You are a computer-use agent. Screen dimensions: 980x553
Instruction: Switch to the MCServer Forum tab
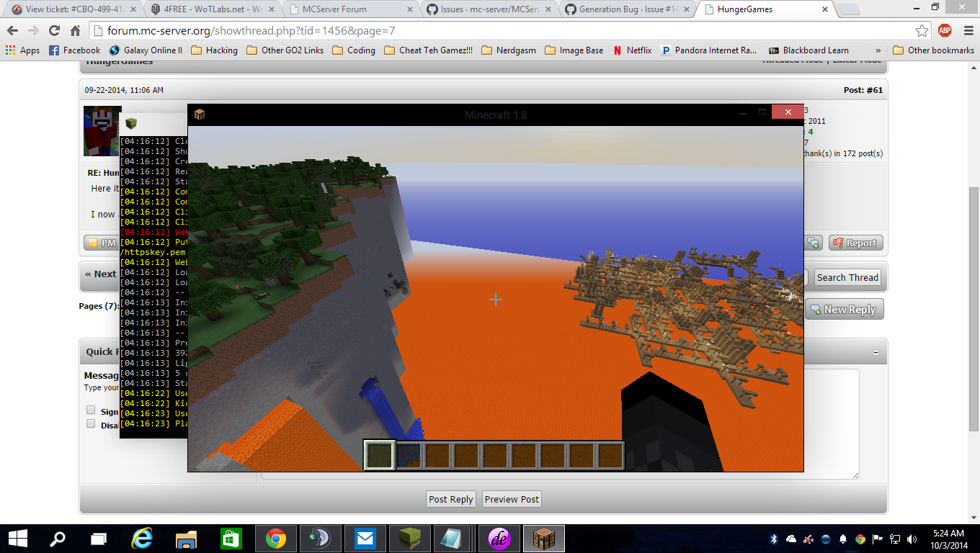click(x=348, y=9)
